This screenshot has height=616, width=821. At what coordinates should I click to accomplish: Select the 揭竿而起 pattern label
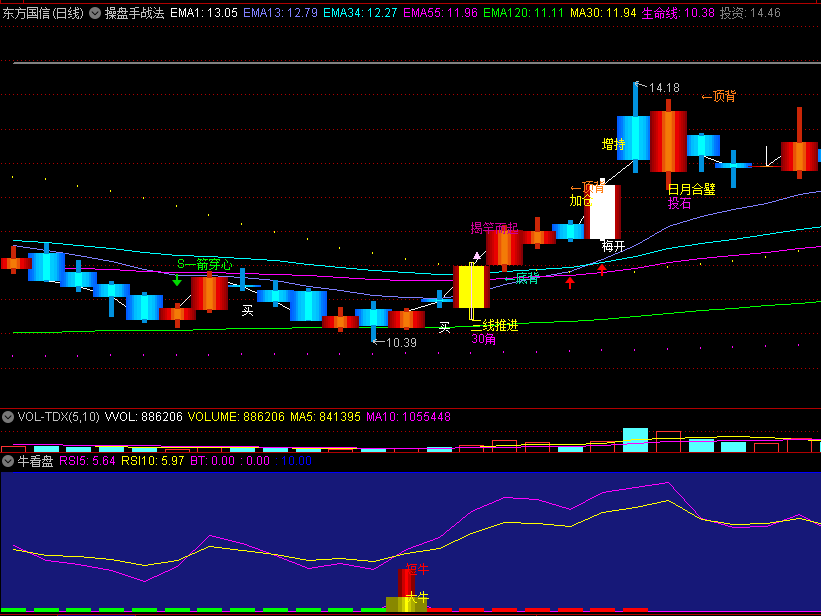pyautogui.click(x=494, y=228)
